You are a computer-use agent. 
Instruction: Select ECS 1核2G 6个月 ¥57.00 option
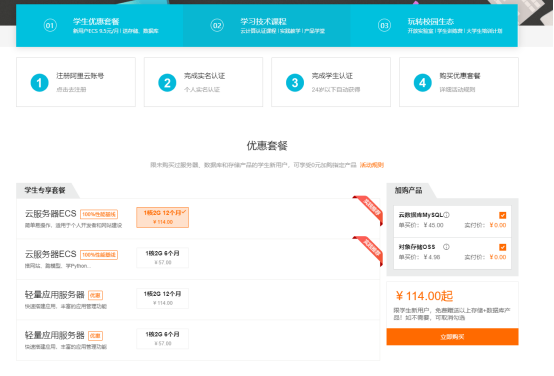point(163,258)
